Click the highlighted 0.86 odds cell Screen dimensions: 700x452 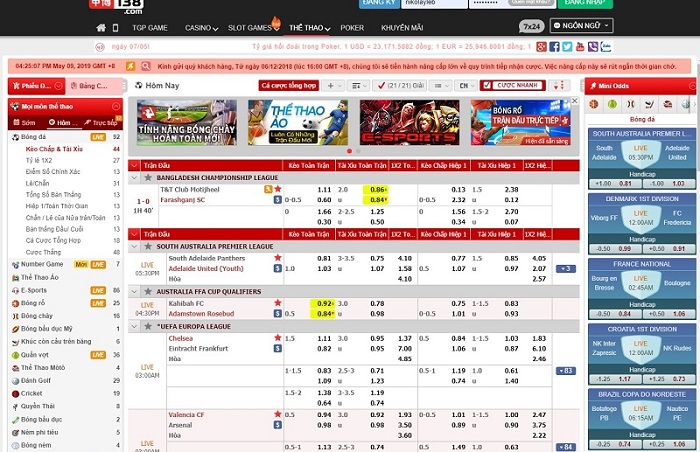(378, 188)
